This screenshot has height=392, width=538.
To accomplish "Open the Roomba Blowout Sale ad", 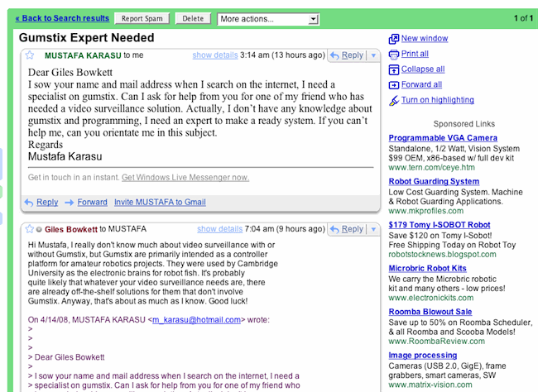I will point(430,312).
